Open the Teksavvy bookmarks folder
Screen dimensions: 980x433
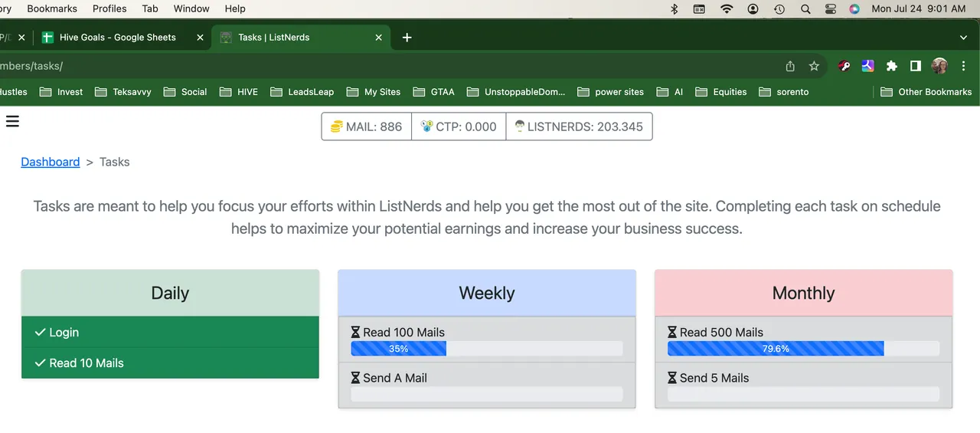(123, 92)
